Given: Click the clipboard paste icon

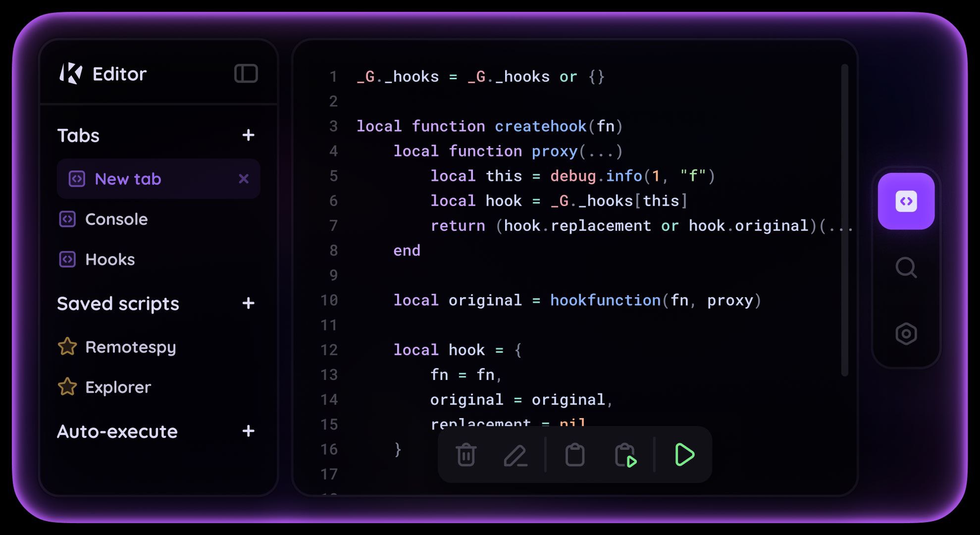Looking at the screenshot, I should click(574, 455).
